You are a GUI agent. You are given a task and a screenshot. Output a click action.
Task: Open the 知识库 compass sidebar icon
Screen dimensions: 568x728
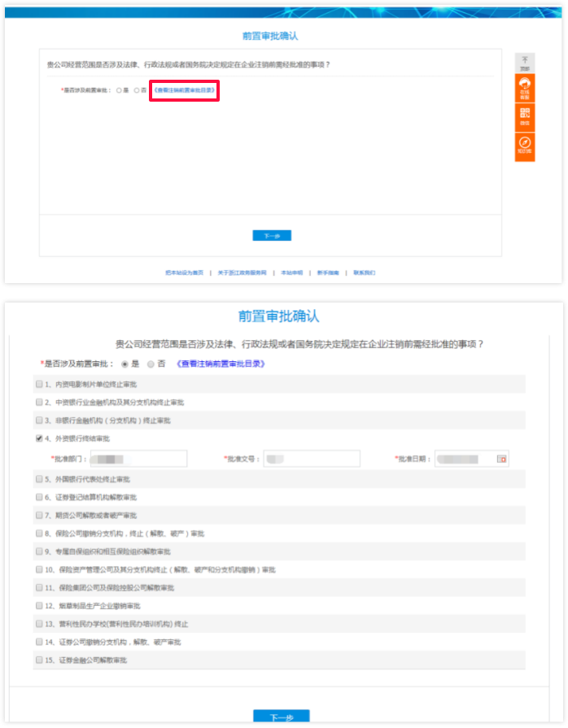point(525,146)
